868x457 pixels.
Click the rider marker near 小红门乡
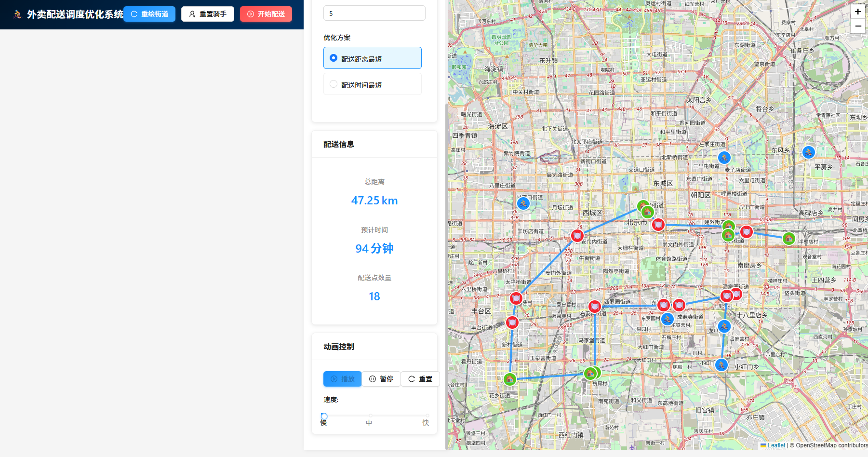click(721, 365)
